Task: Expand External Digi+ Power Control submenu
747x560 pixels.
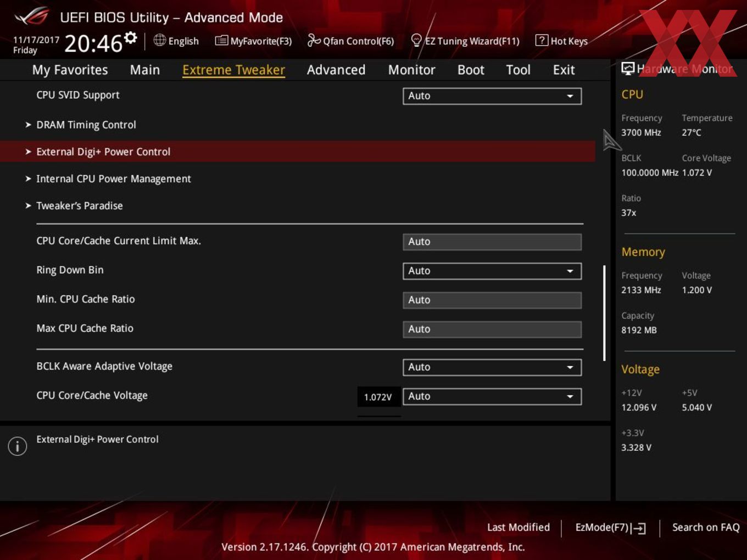Action: (x=297, y=152)
